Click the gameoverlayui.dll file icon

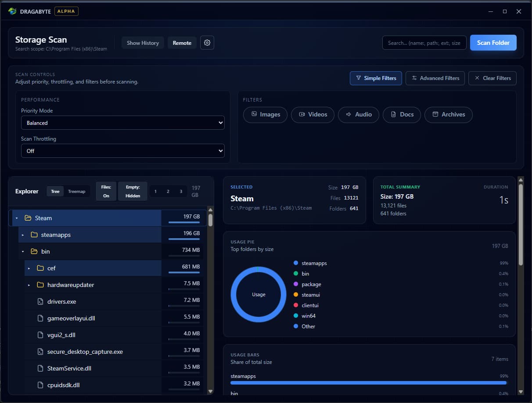[40, 318]
